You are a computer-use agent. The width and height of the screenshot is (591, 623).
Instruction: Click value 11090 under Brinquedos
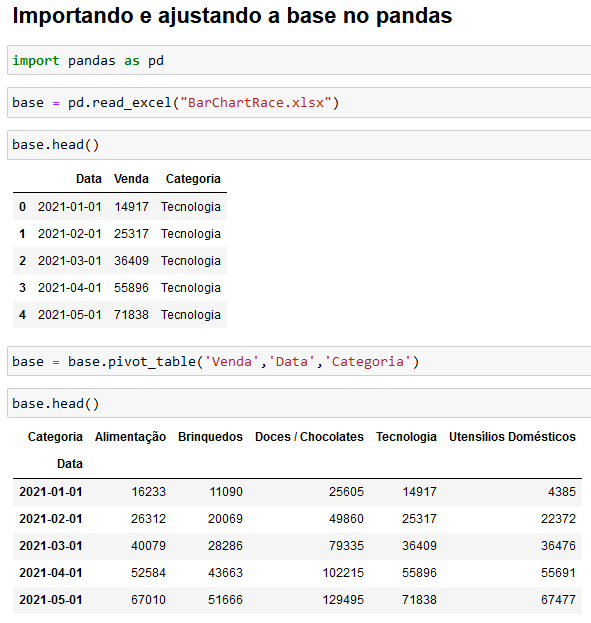coord(226,492)
